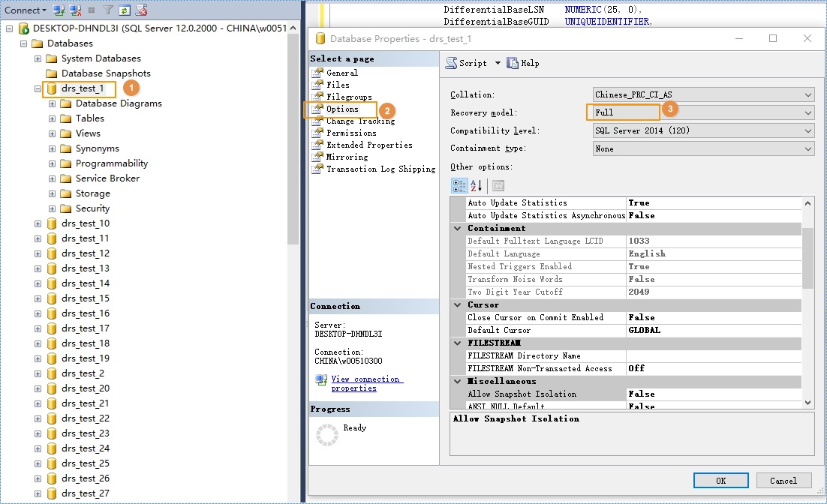The image size is (827, 504).
Task: Click the Property Pages grid icon
Action: [498, 185]
